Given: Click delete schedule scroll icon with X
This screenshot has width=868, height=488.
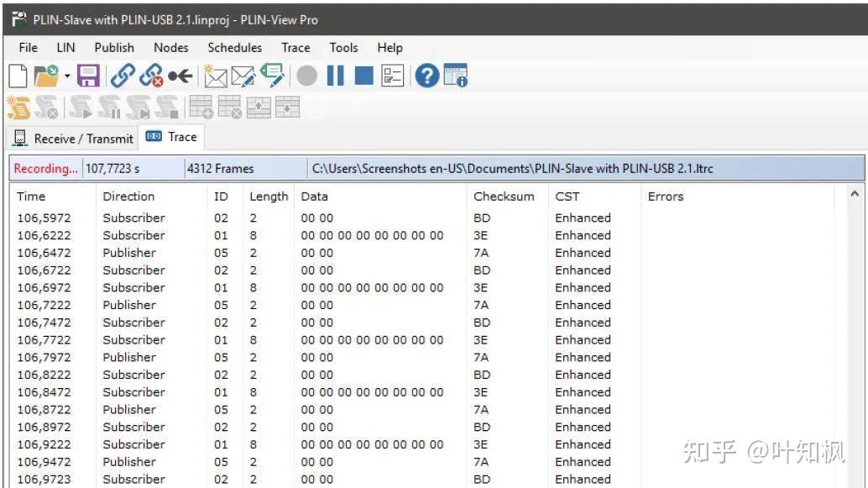Looking at the screenshot, I should pos(46,107).
